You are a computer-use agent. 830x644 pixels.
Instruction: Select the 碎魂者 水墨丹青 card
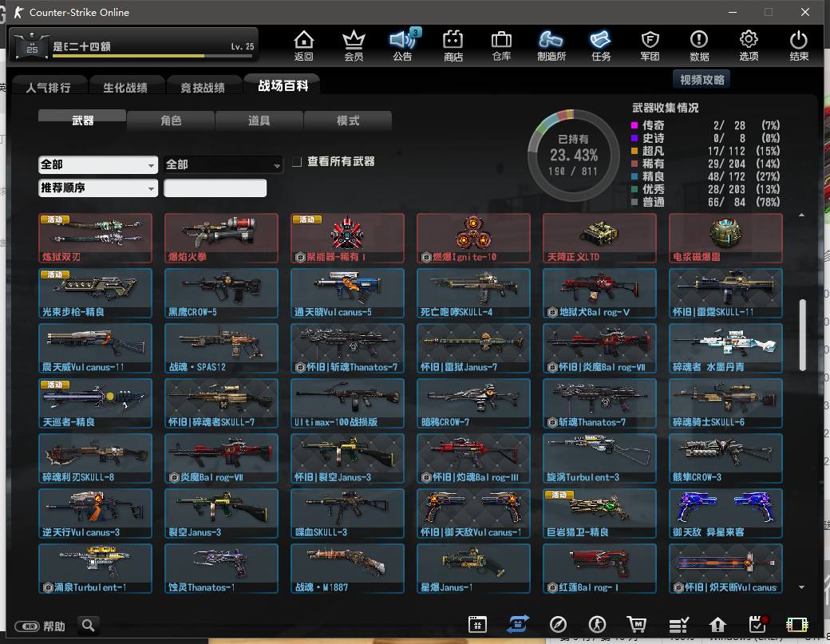(725, 348)
